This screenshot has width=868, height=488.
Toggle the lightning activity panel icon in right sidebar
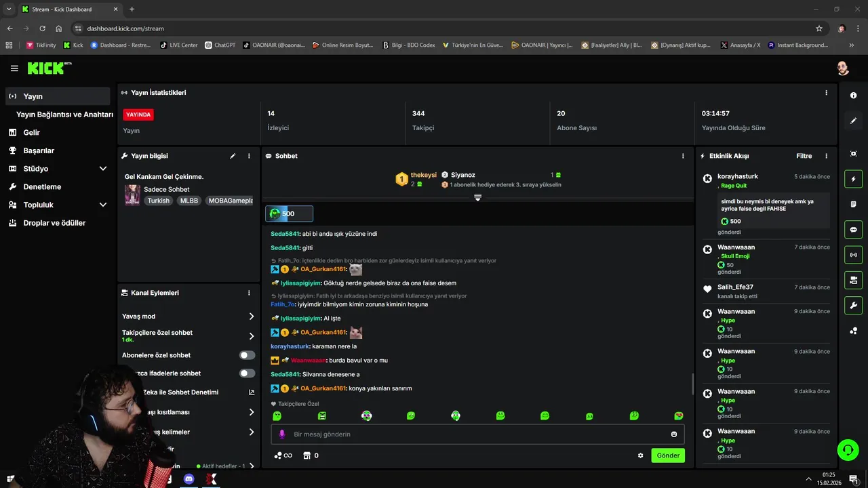click(x=853, y=179)
